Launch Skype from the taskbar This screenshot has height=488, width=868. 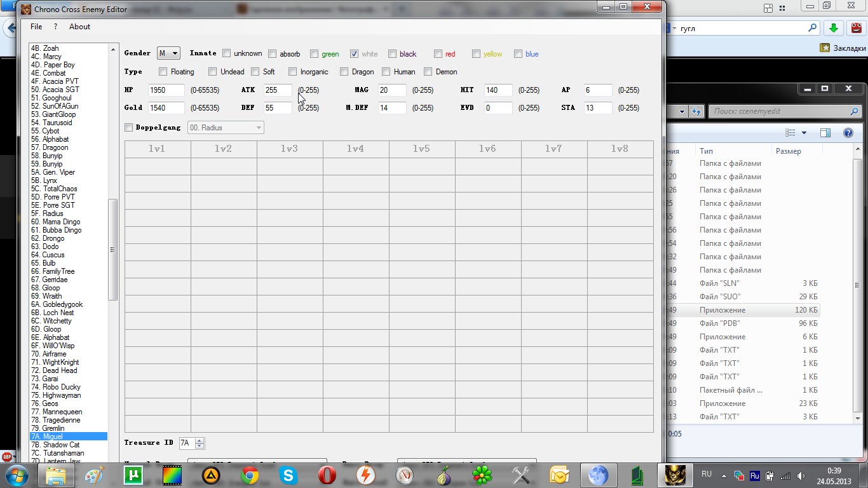point(288,475)
